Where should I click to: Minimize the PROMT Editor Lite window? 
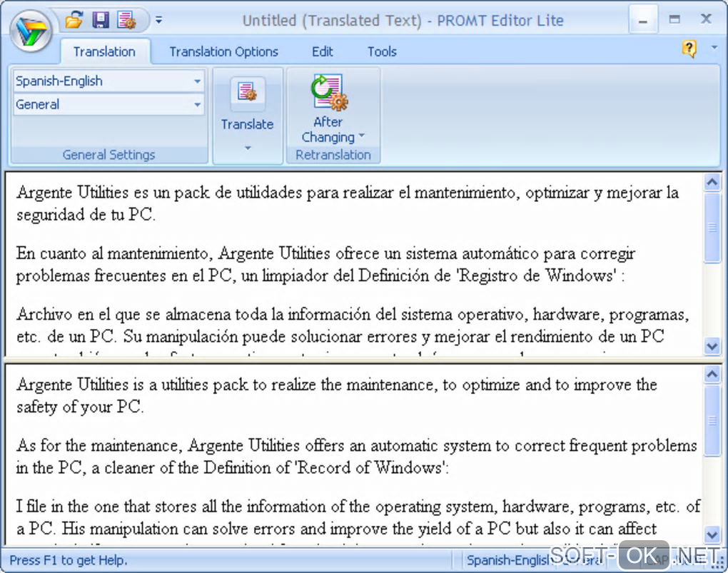[x=643, y=20]
